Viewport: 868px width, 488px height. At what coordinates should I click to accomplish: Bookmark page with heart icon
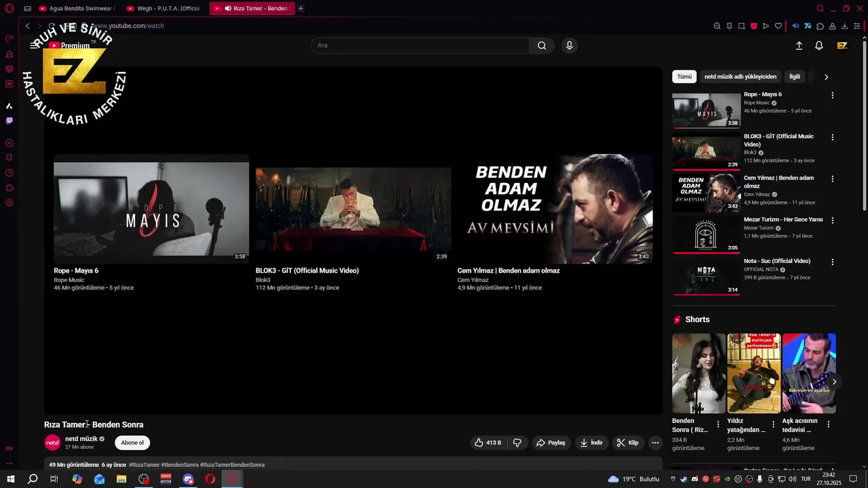[778, 26]
